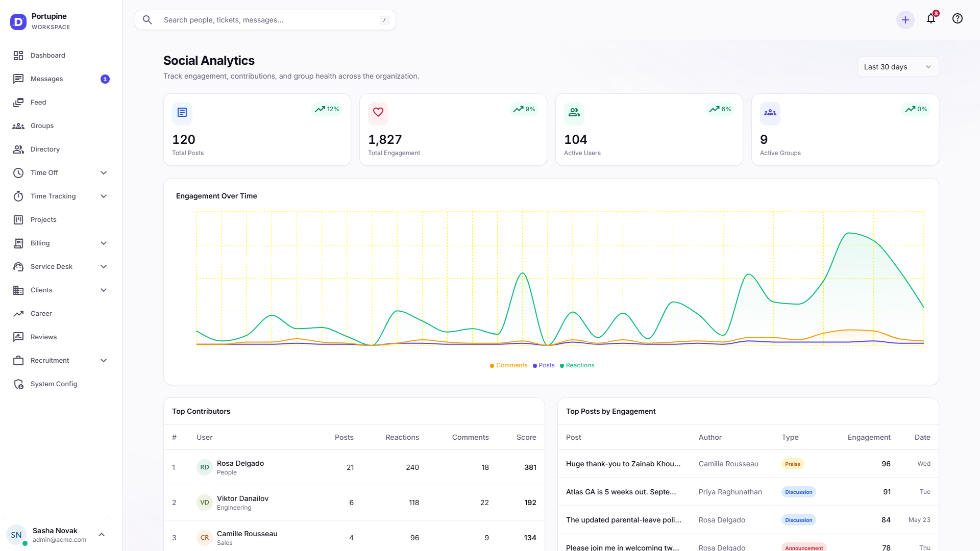Expand the Clients submenu chevron
The width and height of the screenshot is (980, 551).
coord(104,290)
